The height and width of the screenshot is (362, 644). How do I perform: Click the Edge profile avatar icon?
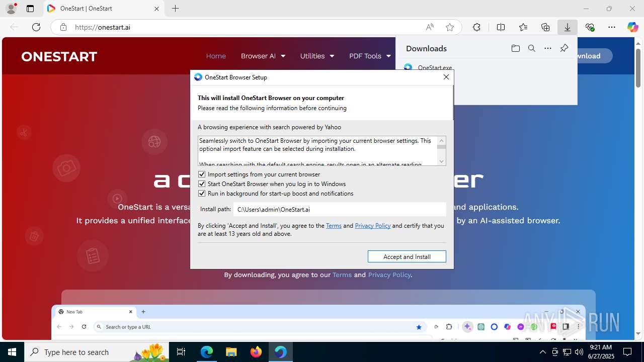pos(11,9)
